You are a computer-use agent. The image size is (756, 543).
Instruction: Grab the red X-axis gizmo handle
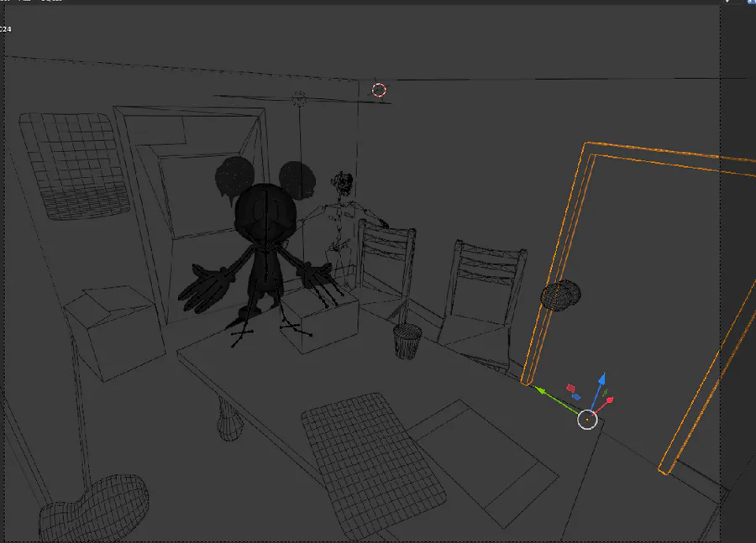point(610,399)
